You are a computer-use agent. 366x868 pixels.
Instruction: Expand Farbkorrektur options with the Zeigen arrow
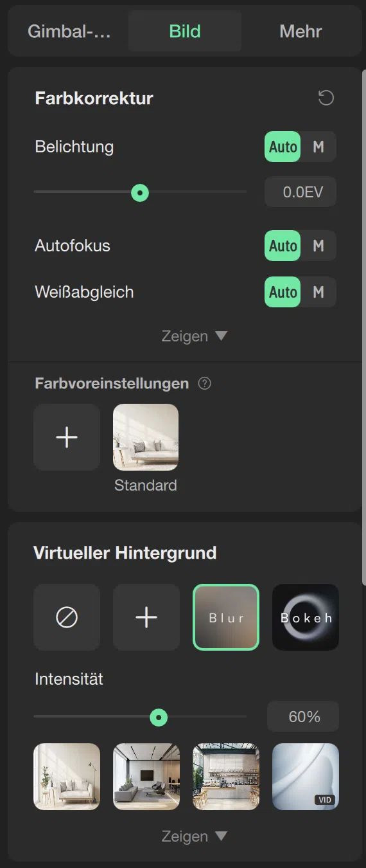click(195, 336)
